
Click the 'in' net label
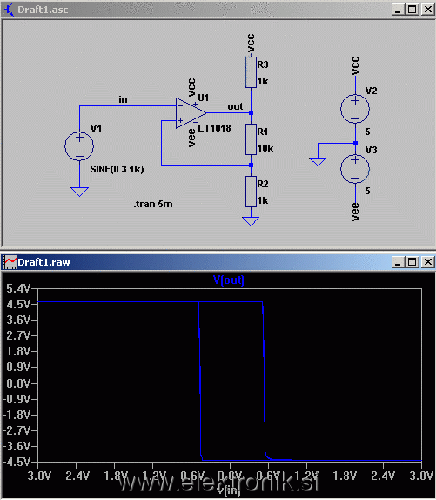[123, 99]
